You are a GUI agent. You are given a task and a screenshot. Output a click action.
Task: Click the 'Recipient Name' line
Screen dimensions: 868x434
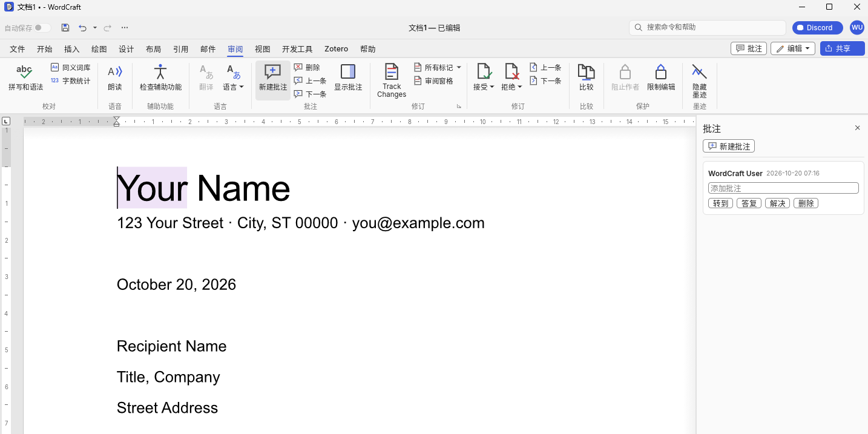point(171,346)
